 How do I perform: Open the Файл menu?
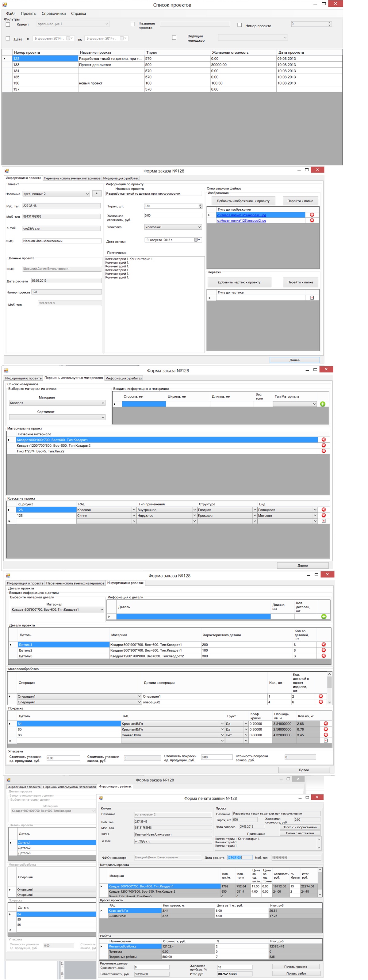[x=11, y=13]
